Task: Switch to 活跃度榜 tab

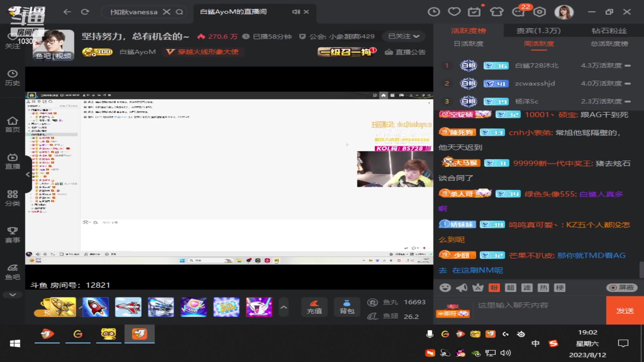Action: (468, 31)
